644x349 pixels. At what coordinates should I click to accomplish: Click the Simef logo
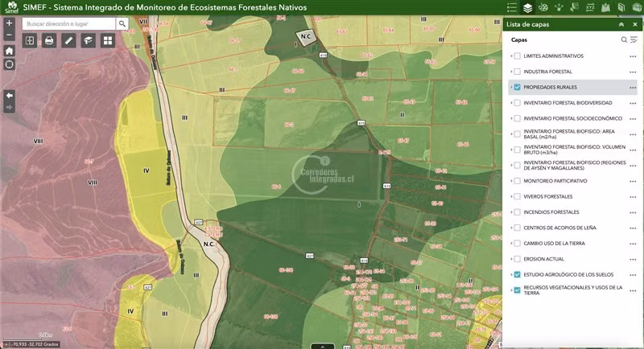tap(11, 7)
